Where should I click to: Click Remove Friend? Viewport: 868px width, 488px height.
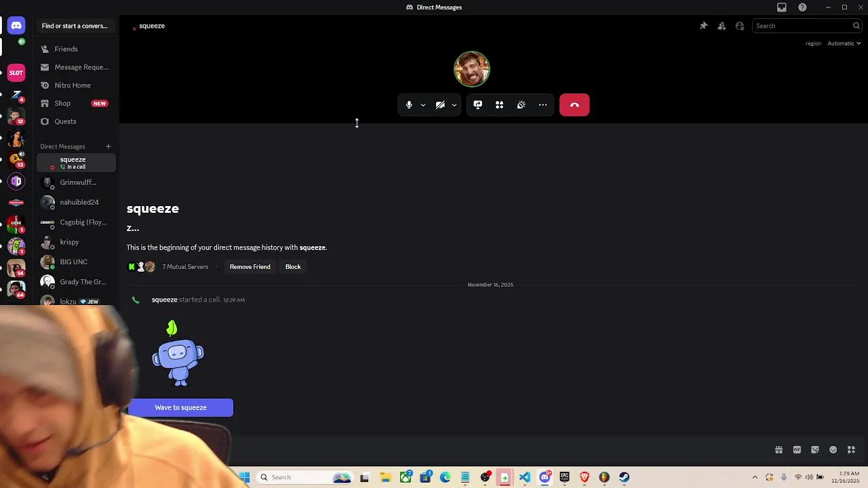tap(250, 267)
